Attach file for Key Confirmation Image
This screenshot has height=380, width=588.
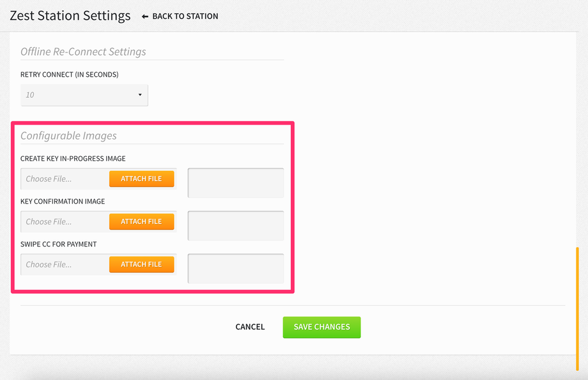pos(142,221)
